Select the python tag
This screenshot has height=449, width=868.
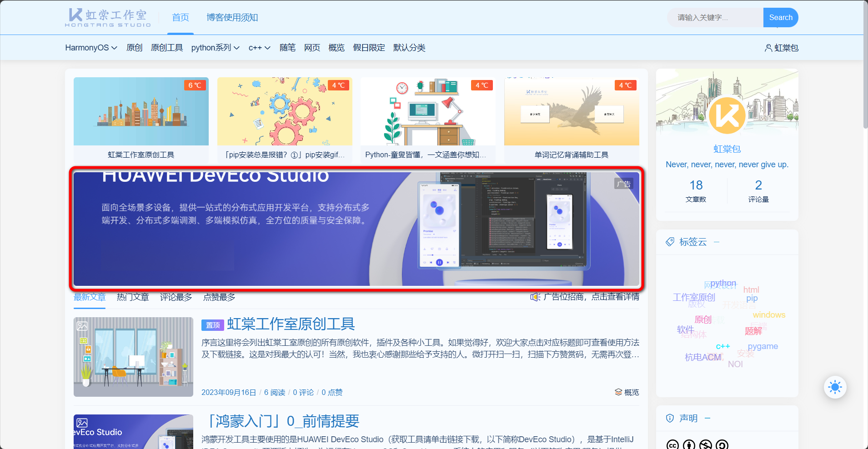click(723, 283)
